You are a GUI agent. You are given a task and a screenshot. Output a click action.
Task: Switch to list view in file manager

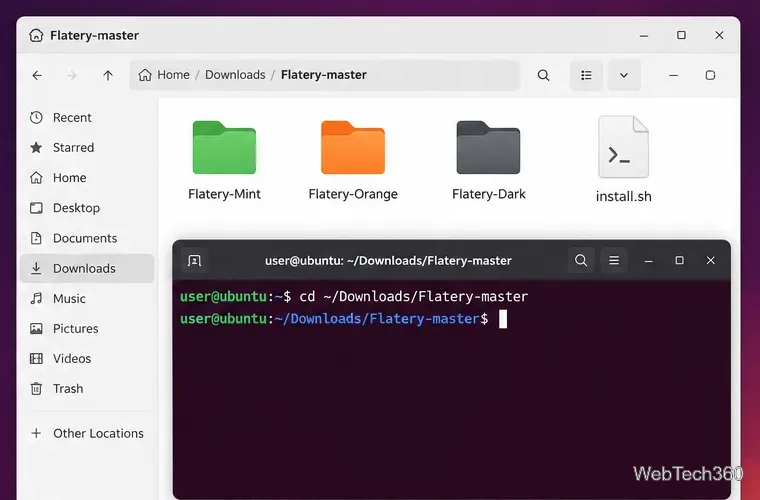(x=586, y=75)
